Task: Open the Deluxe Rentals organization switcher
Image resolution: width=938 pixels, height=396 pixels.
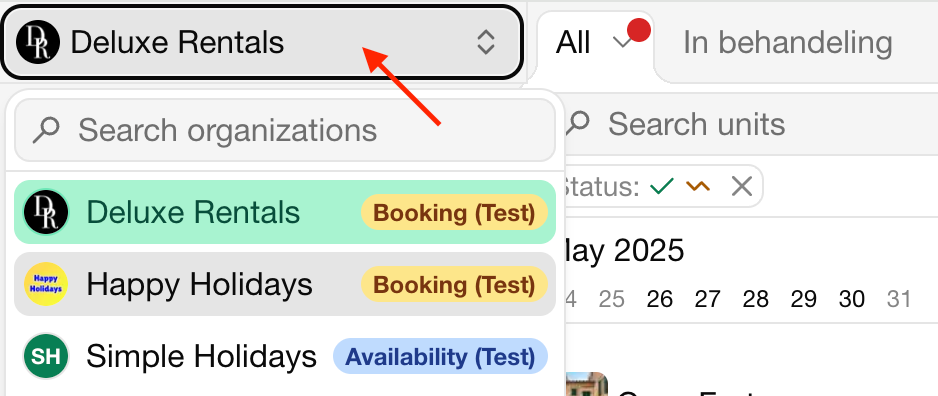Action: pyautogui.click(x=262, y=42)
